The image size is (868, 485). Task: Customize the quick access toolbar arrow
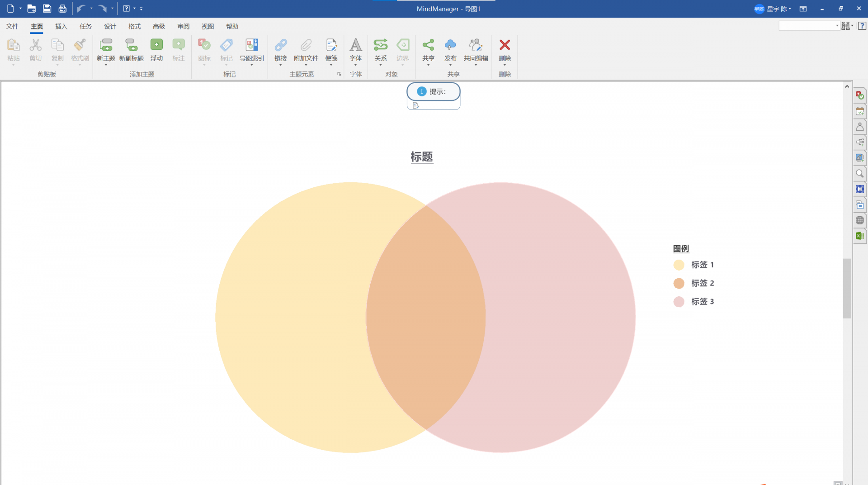(142, 9)
